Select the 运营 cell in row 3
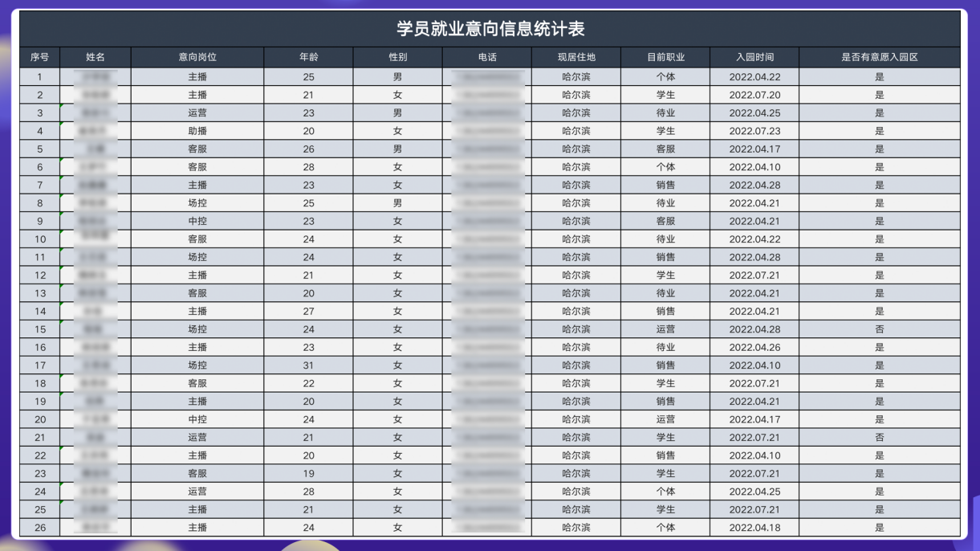The height and width of the screenshot is (551, 980). (197, 112)
